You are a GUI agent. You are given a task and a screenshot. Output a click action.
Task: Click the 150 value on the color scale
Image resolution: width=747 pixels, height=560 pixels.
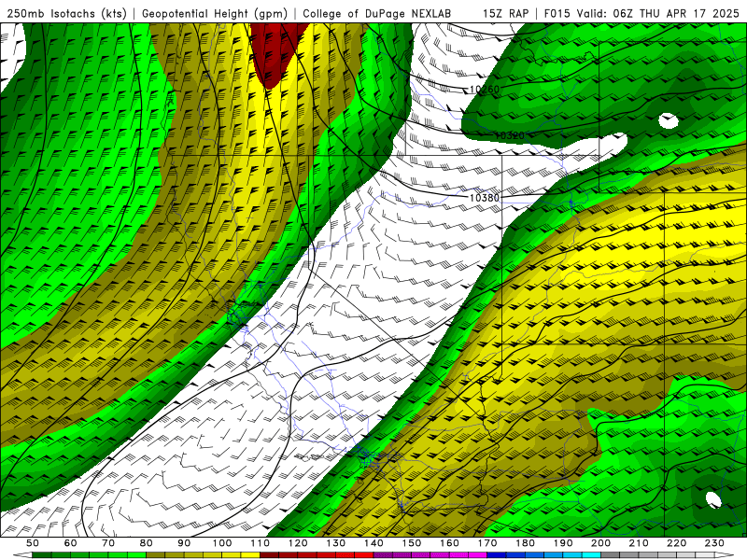(412, 543)
